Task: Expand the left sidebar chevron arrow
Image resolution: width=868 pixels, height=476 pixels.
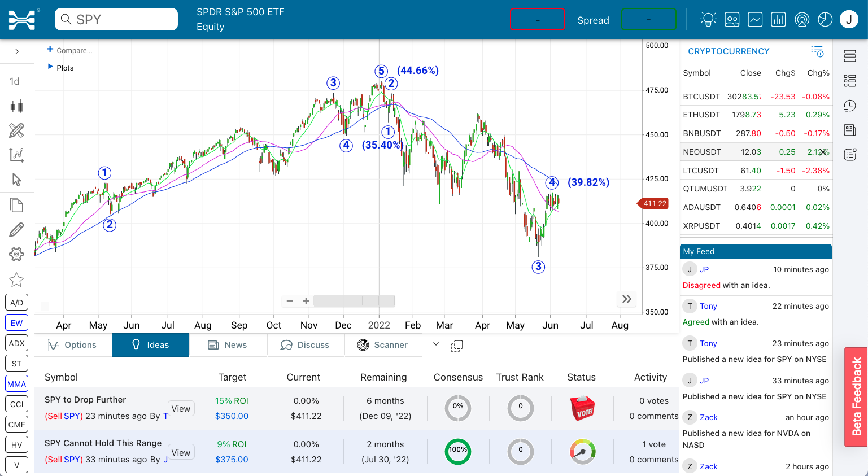Action: click(x=17, y=51)
